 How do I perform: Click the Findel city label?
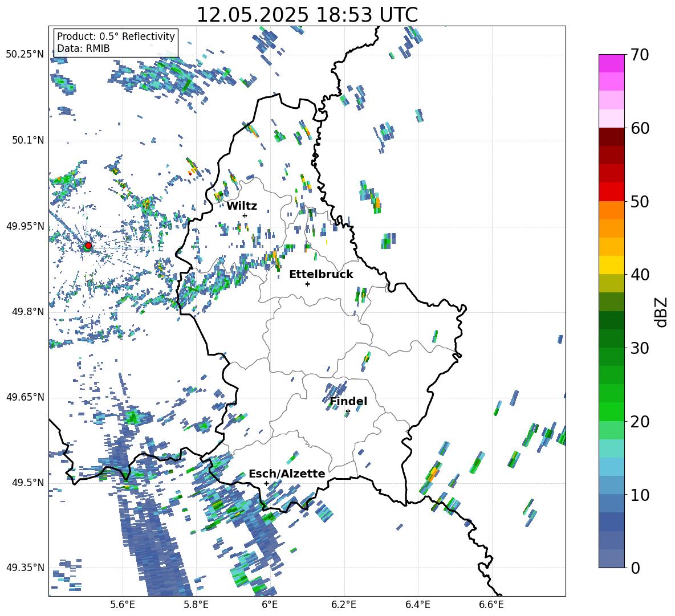point(348,401)
